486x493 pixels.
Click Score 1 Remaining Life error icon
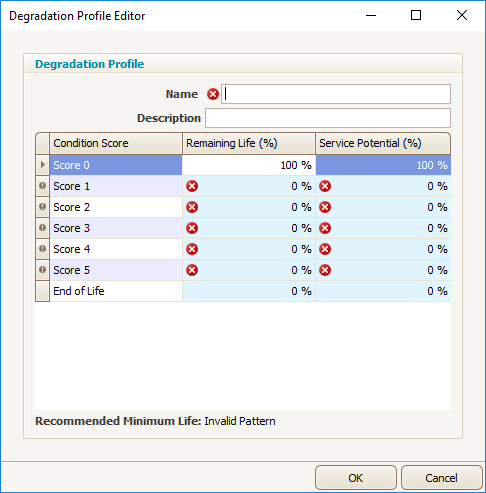[192, 186]
